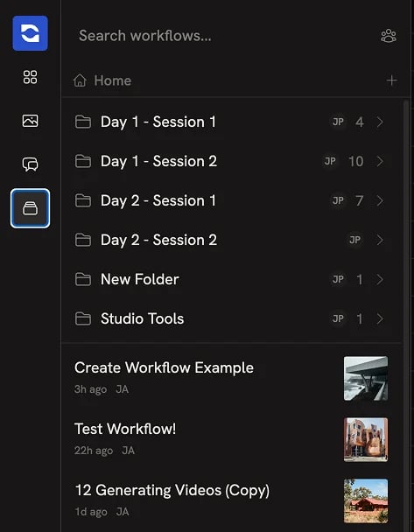Open the chat bubbles sidebar icon
Screen dimensions: 414x532
tap(31, 164)
